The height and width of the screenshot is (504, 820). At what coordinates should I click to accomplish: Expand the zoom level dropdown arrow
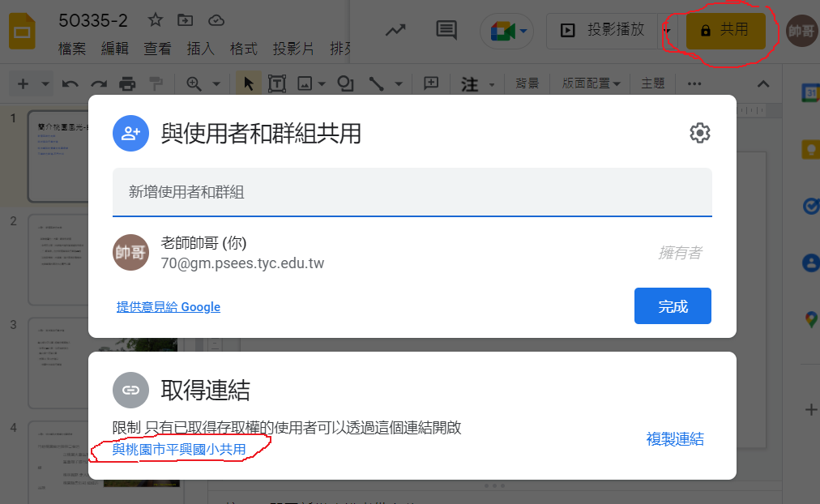pyautogui.click(x=216, y=83)
